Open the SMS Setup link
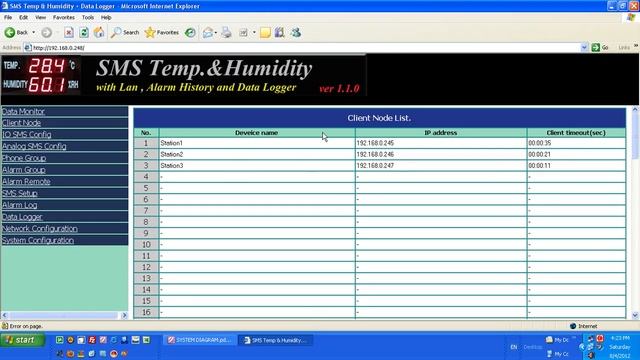The image size is (640, 360). pyautogui.click(x=20, y=193)
